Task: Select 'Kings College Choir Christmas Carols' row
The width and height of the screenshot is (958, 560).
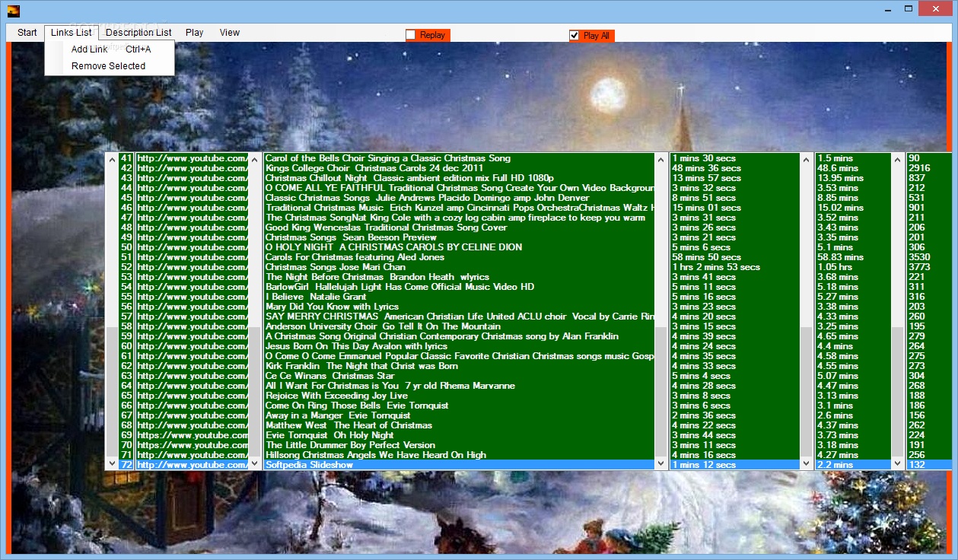Action: pos(459,168)
